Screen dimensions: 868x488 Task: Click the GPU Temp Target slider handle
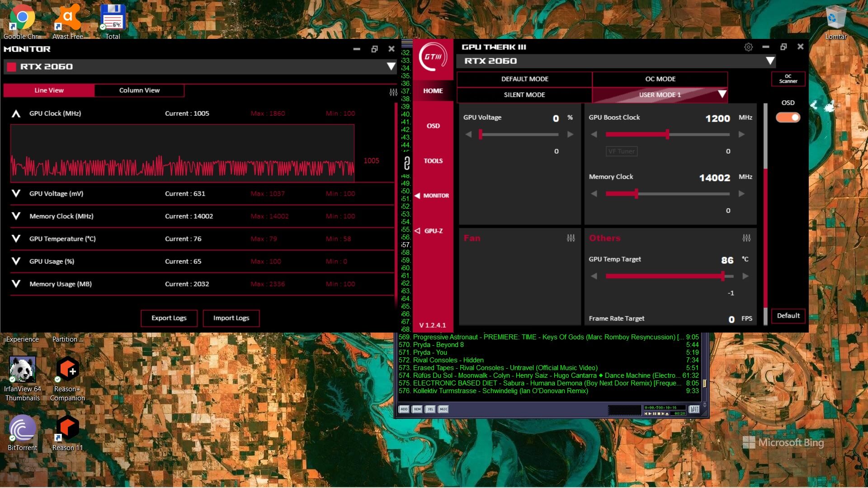click(x=723, y=276)
